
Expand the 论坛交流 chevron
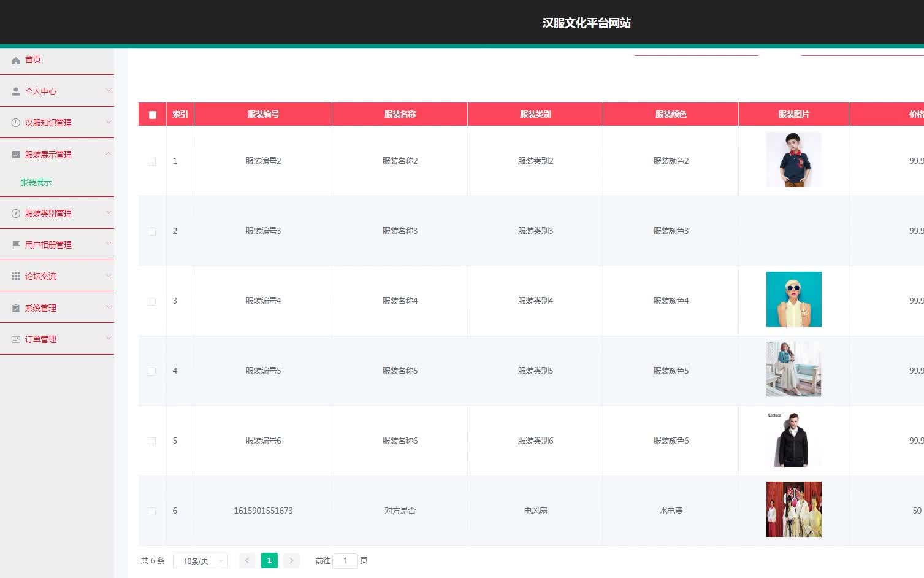click(109, 276)
